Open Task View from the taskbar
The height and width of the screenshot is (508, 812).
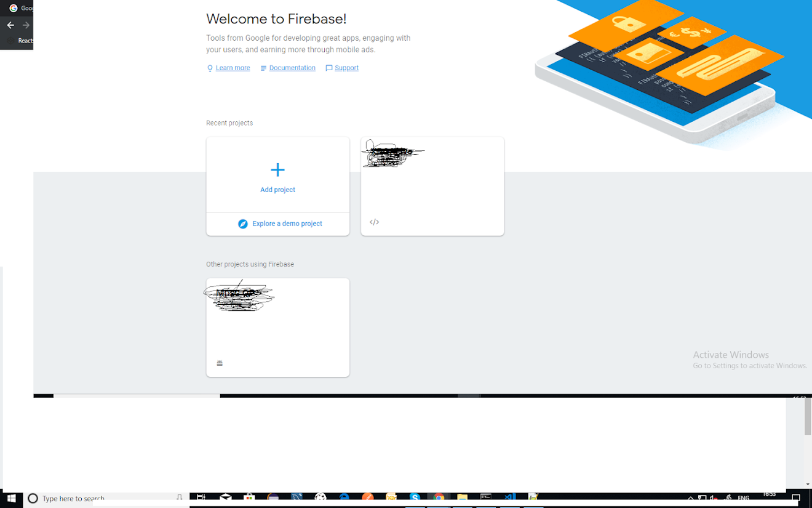(201, 498)
